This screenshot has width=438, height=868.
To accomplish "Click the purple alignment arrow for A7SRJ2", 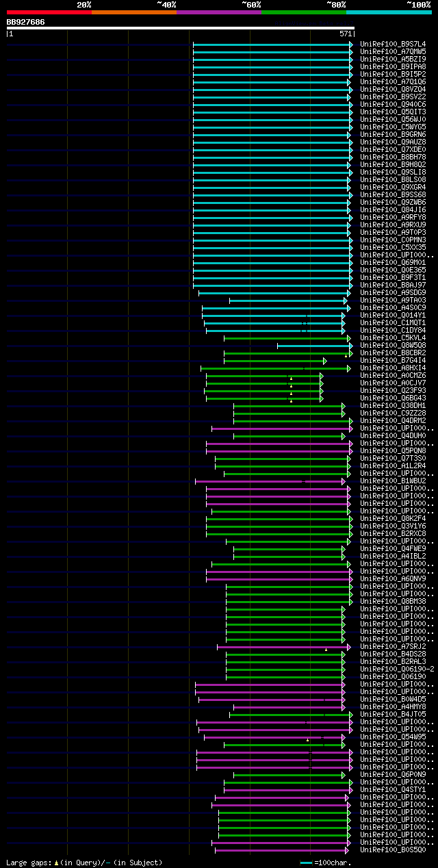I will pyautogui.click(x=284, y=647).
